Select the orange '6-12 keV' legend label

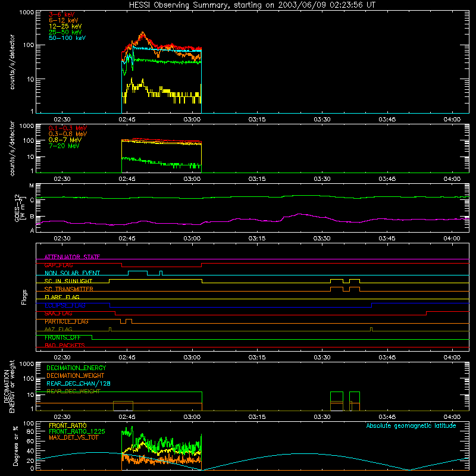tap(64, 20)
